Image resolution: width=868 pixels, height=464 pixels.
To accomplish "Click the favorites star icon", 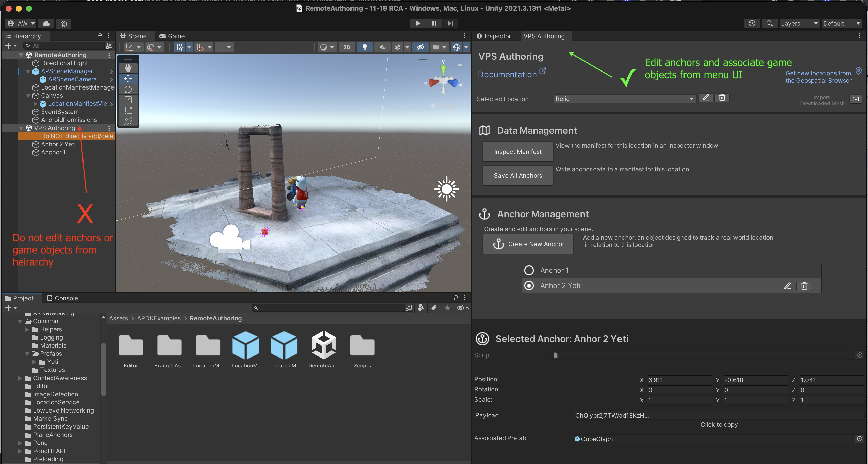I will (447, 307).
